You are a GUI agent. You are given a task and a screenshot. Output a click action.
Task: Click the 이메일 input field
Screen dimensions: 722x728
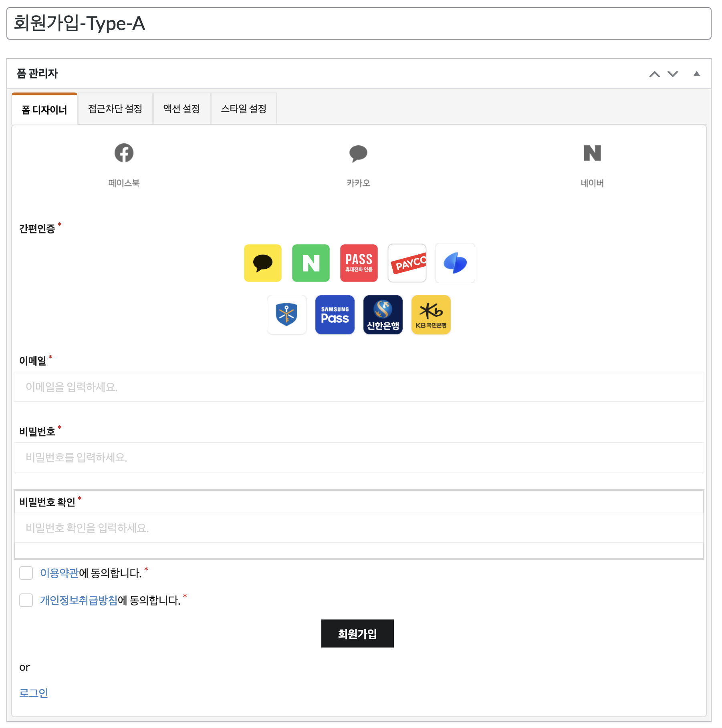point(359,387)
